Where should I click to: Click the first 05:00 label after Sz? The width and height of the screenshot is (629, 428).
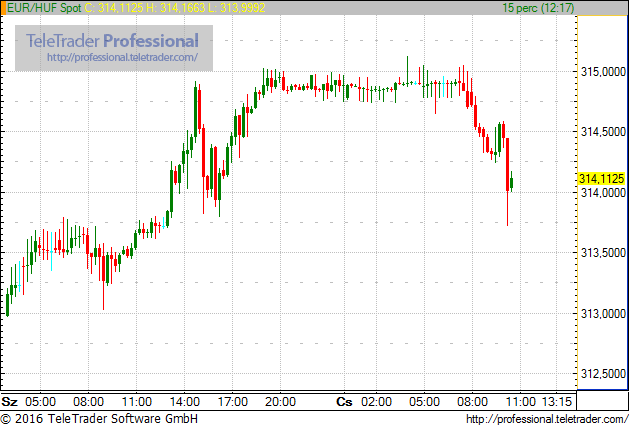pyautogui.click(x=41, y=402)
